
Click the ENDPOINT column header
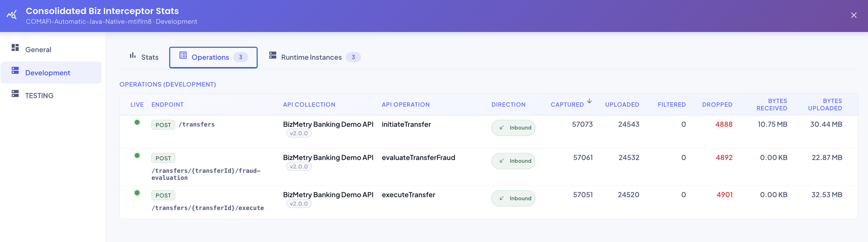pos(168,105)
